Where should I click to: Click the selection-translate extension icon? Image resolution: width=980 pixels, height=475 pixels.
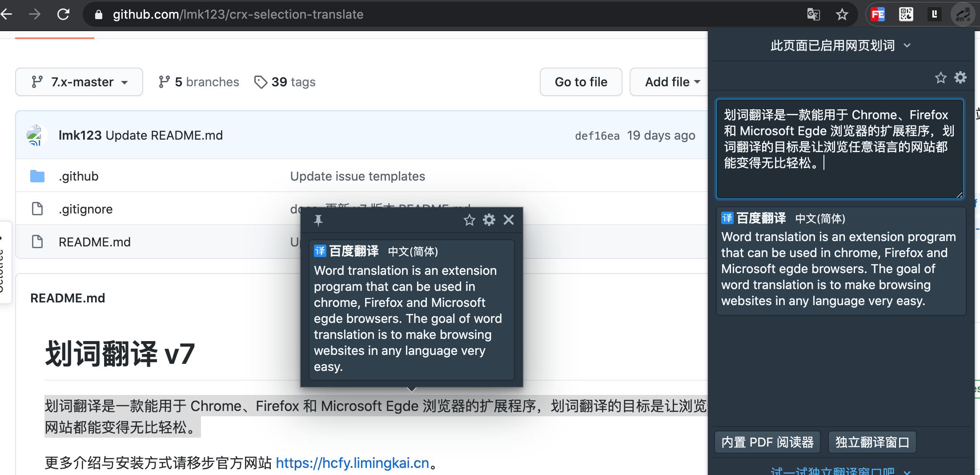(963, 14)
